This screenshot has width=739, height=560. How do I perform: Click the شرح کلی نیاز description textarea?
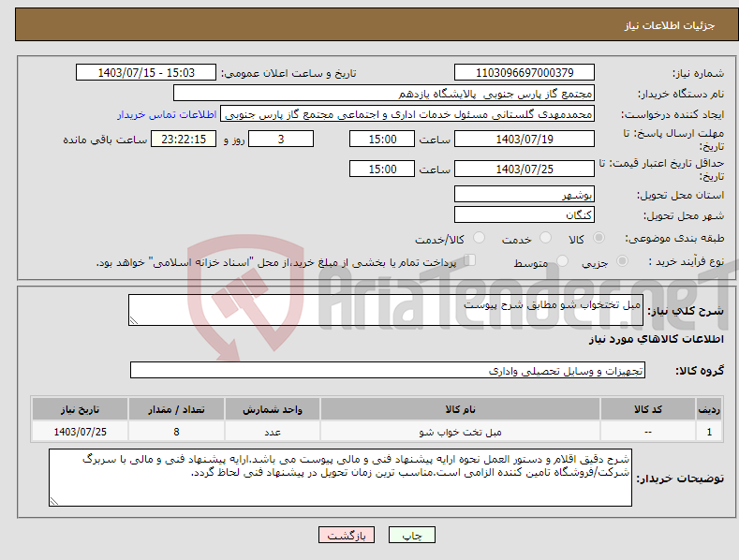(x=386, y=310)
